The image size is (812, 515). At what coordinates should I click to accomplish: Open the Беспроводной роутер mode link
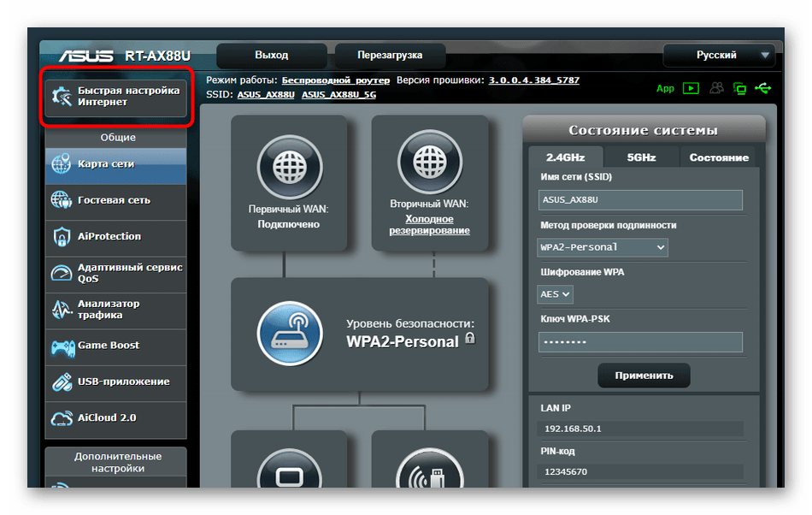point(336,80)
